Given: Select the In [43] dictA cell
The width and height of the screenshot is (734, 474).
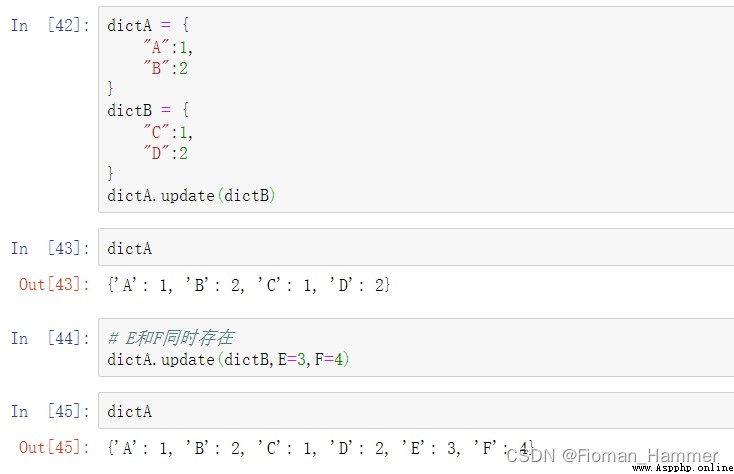Looking at the screenshot, I should [x=416, y=247].
